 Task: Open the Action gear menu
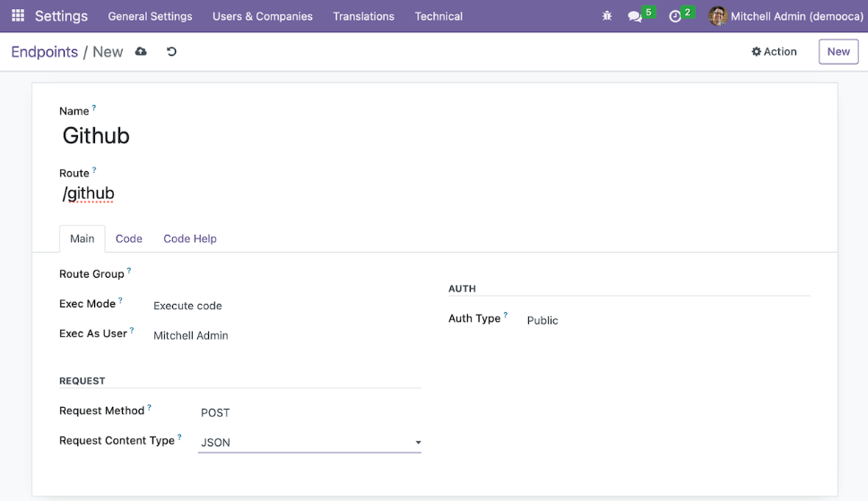point(774,52)
